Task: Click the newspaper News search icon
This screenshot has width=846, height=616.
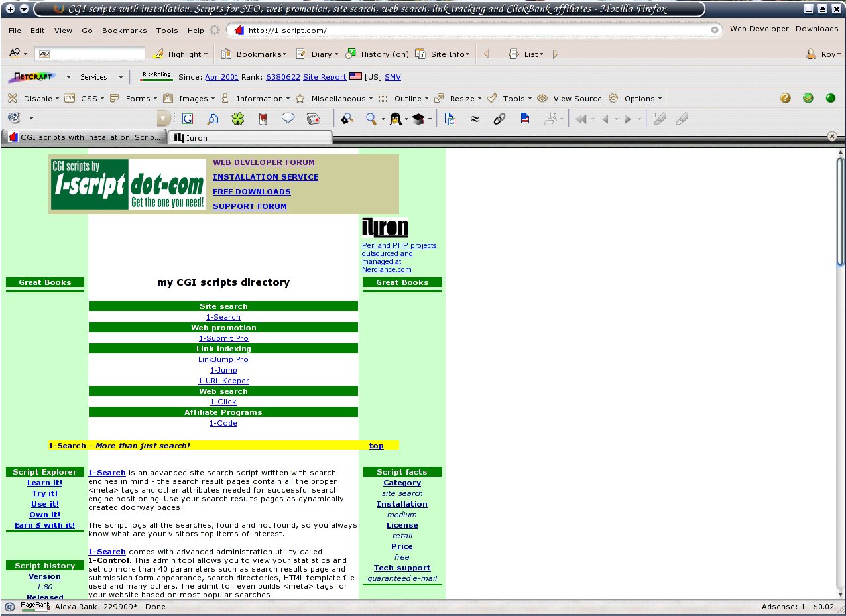Action: tap(313, 119)
